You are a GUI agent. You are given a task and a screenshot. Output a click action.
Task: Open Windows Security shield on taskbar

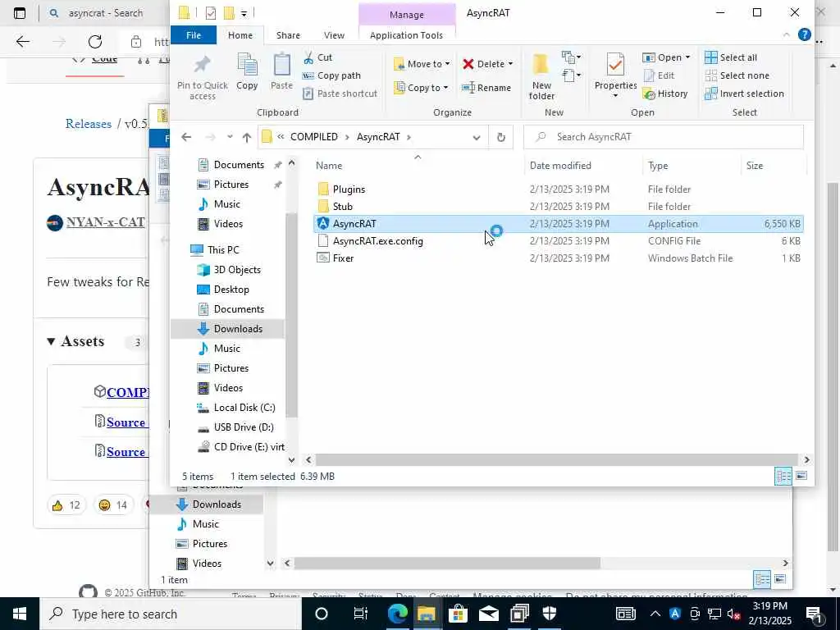550,614
